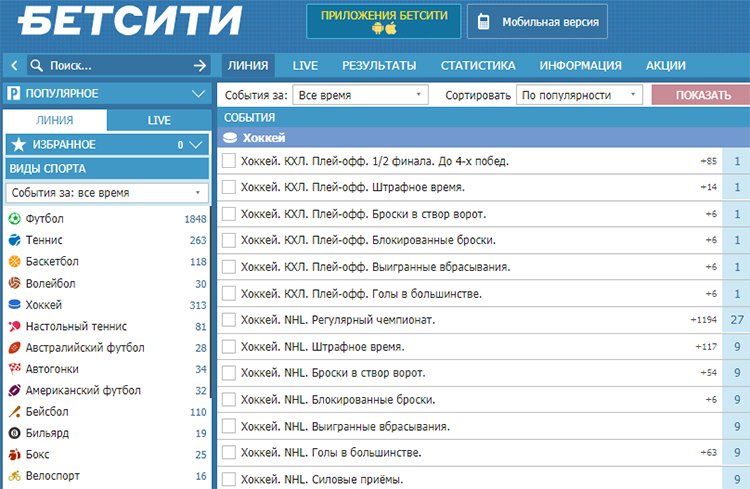Open the Линия main tab
750x489 pixels.
[248, 66]
